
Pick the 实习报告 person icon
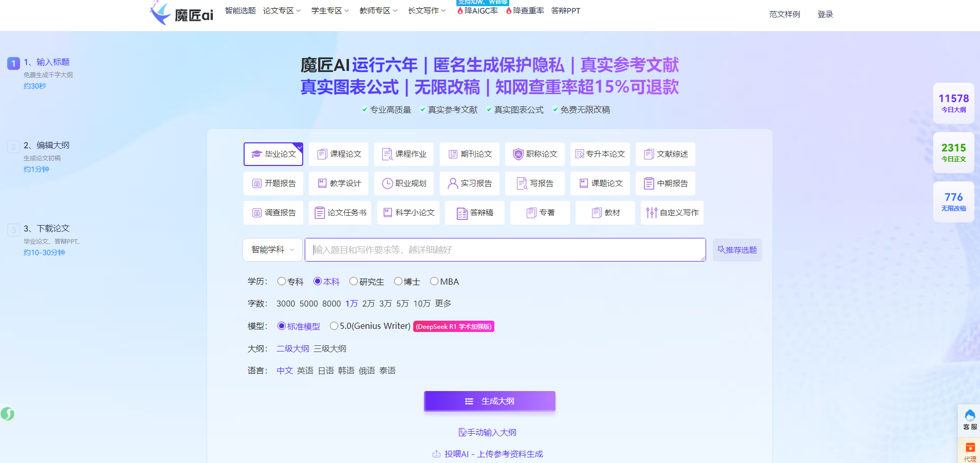pyautogui.click(x=453, y=183)
